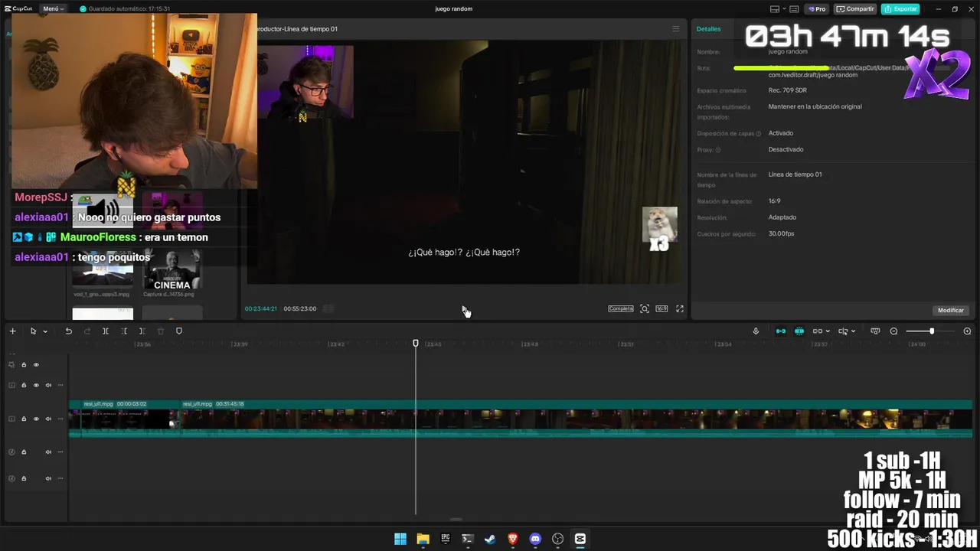Click the timeline preview thumbnail icon
The image size is (980, 551).
(x=875, y=331)
